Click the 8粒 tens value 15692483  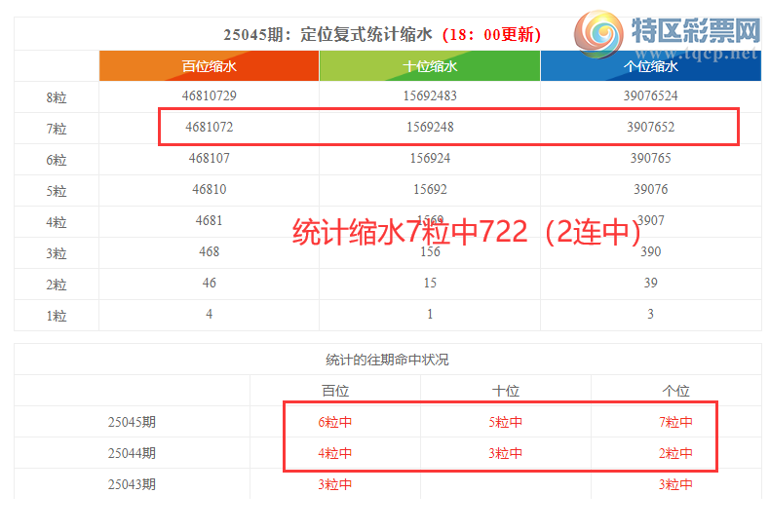tap(430, 96)
